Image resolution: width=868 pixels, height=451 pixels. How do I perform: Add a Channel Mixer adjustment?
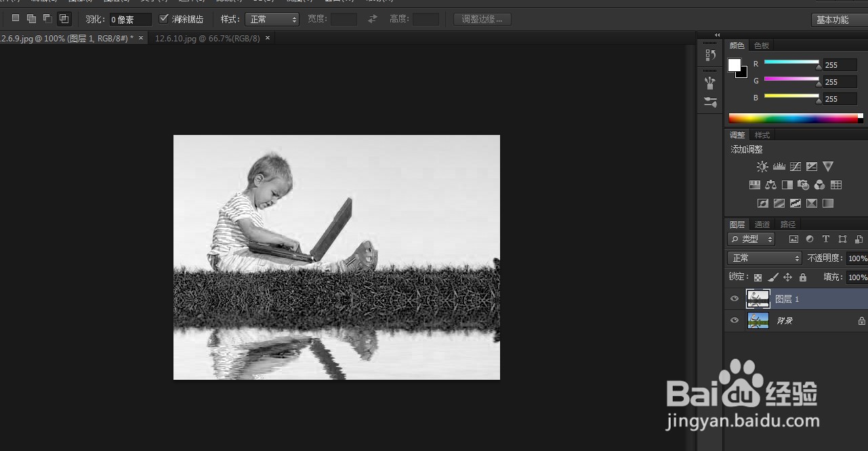coord(820,184)
